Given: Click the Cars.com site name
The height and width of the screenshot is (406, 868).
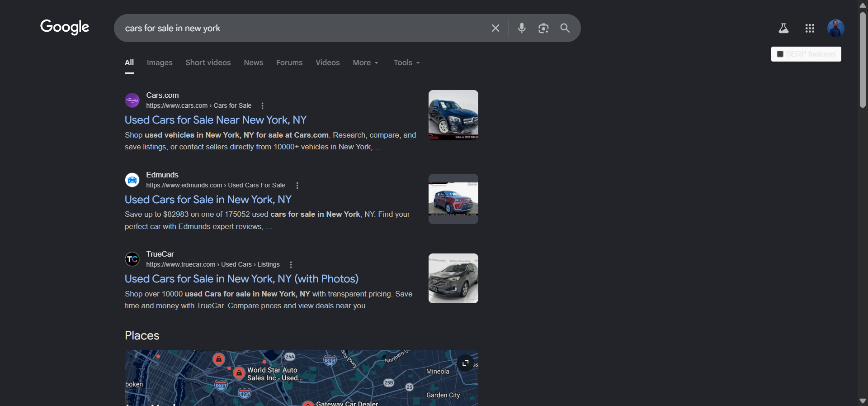Looking at the screenshot, I should pyautogui.click(x=162, y=95).
